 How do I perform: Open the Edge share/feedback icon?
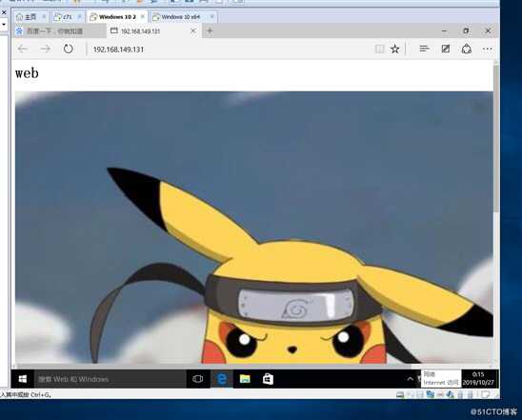point(467,49)
